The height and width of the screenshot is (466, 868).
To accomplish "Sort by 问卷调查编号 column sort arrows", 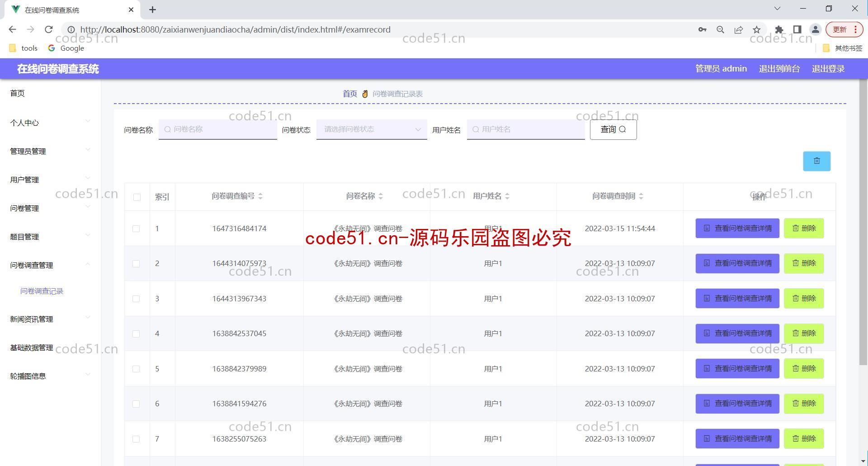I will coord(260,196).
